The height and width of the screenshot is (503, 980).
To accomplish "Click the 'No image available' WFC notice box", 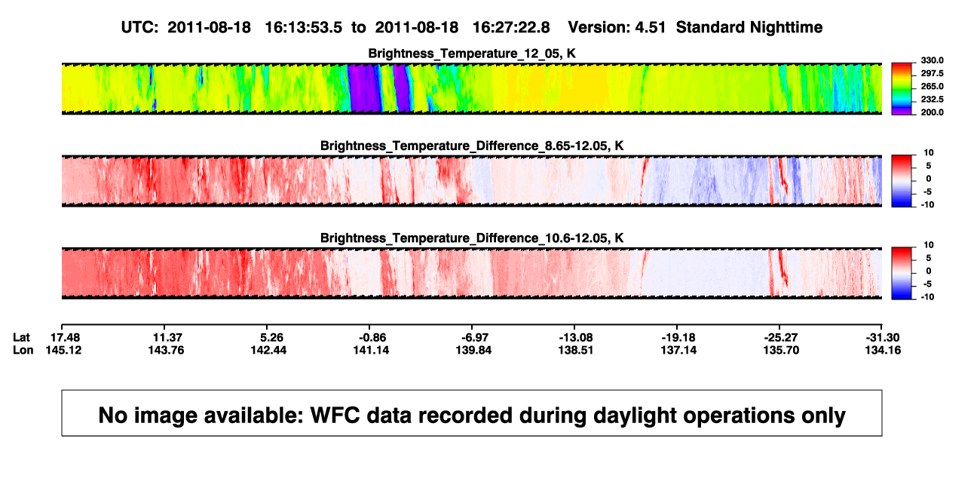I will pos(472,413).
